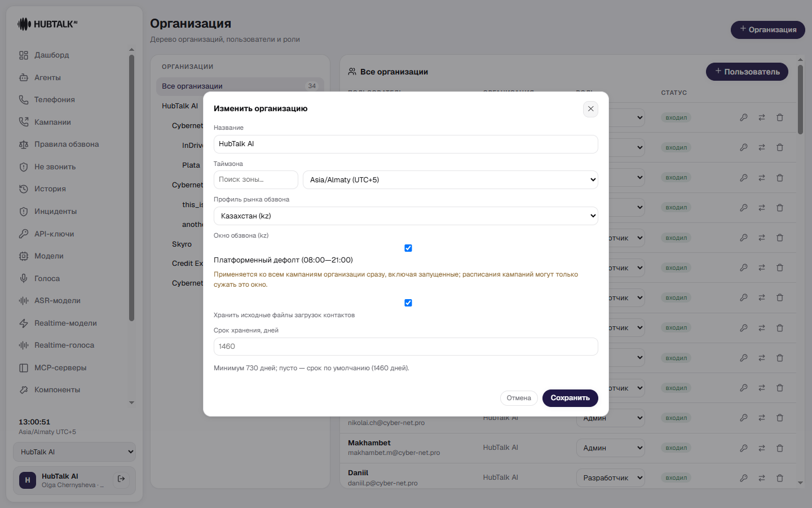Click the 13:00:51 clock in sidebar

click(34, 422)
